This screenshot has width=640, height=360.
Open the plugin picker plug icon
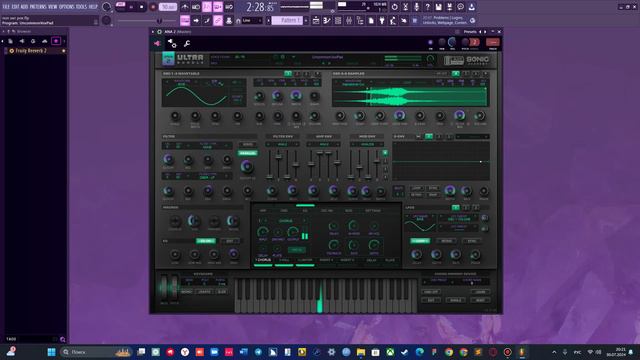382,20
